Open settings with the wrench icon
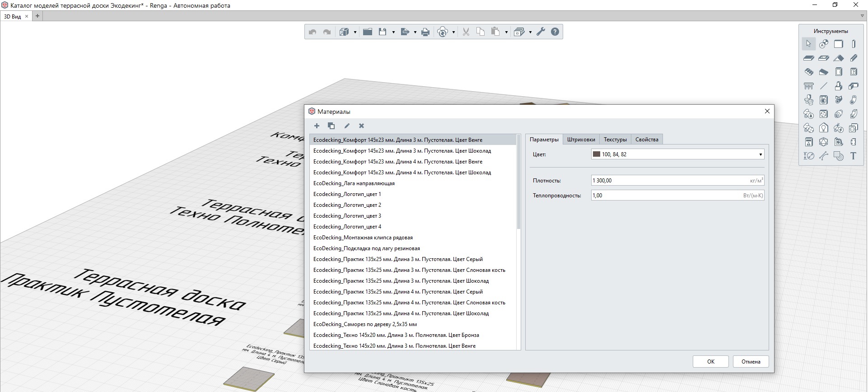 click(541, 32)
